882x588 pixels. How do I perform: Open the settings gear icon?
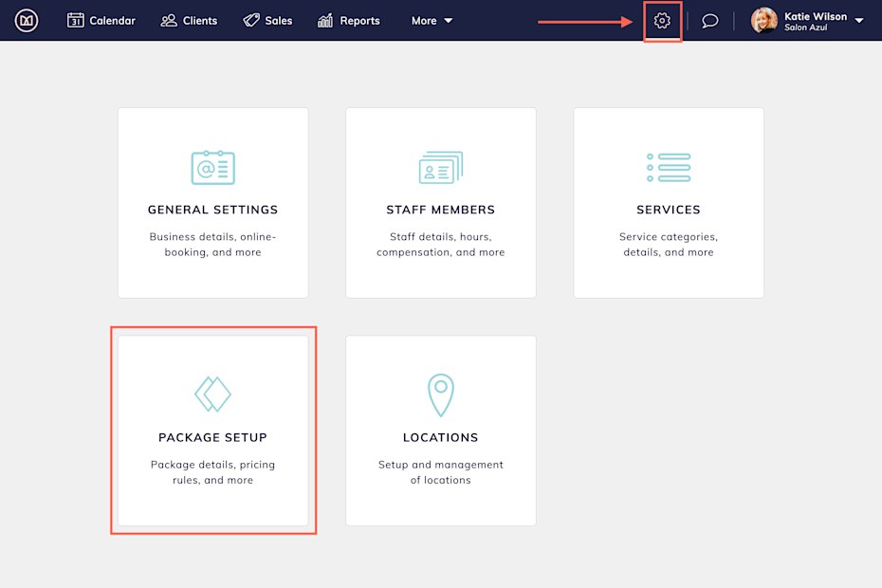click(x=662, y=20)
